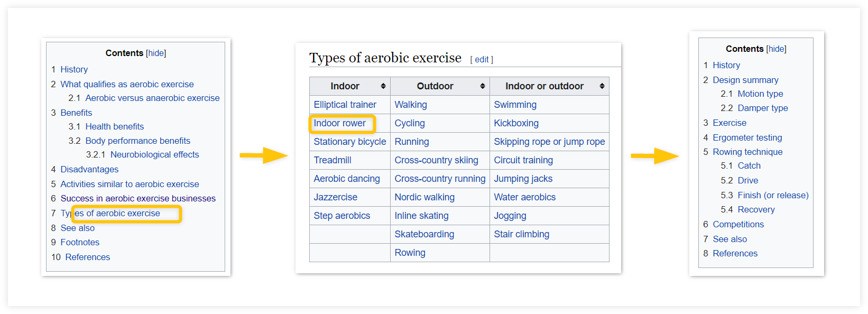
Task: Open the Indoor rower link
Action: click(x=340, y=123)
